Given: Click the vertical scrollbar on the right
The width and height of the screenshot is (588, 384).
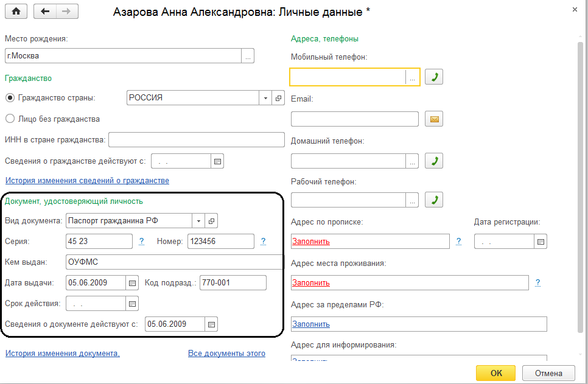Looking at the screenshot, I should [581, 183].
